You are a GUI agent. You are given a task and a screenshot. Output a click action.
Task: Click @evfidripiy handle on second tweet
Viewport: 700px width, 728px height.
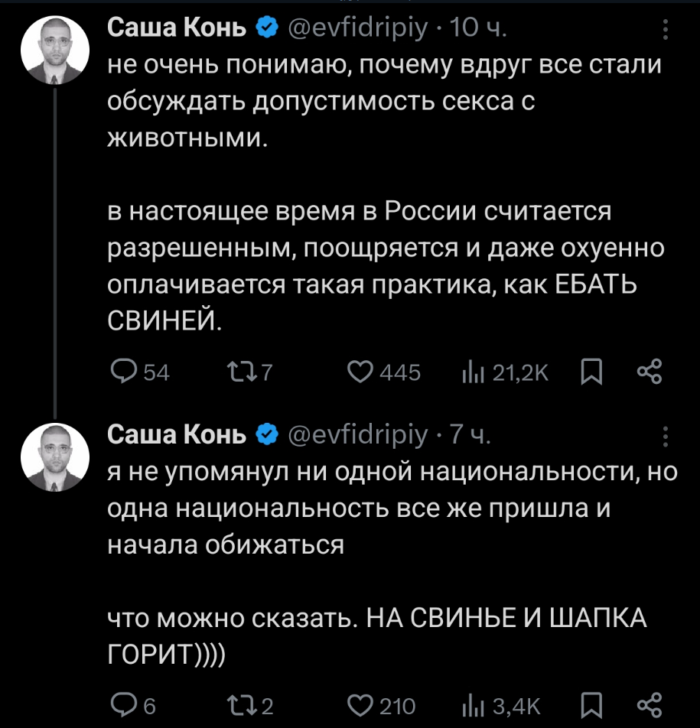coord(358,435)
